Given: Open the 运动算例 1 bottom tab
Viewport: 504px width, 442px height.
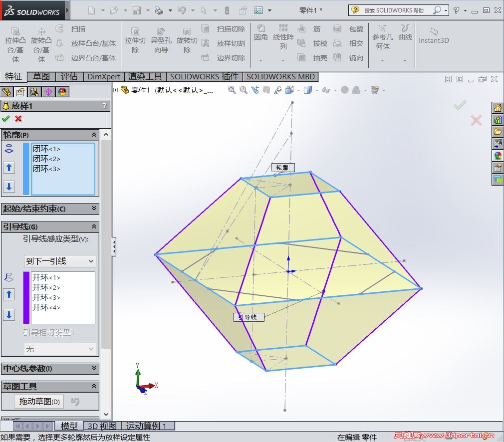Looking at the screenshot, I should [x=146, y=426].
